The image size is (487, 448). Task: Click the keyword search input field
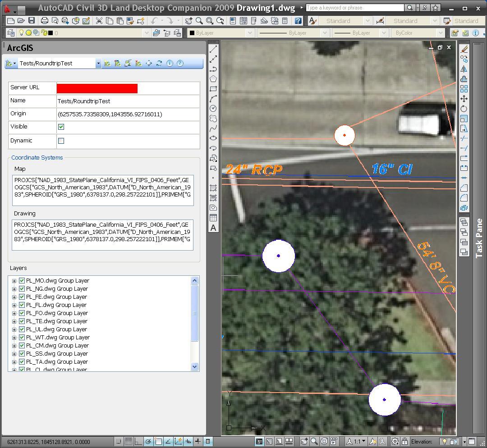click(x=354, y=8)
